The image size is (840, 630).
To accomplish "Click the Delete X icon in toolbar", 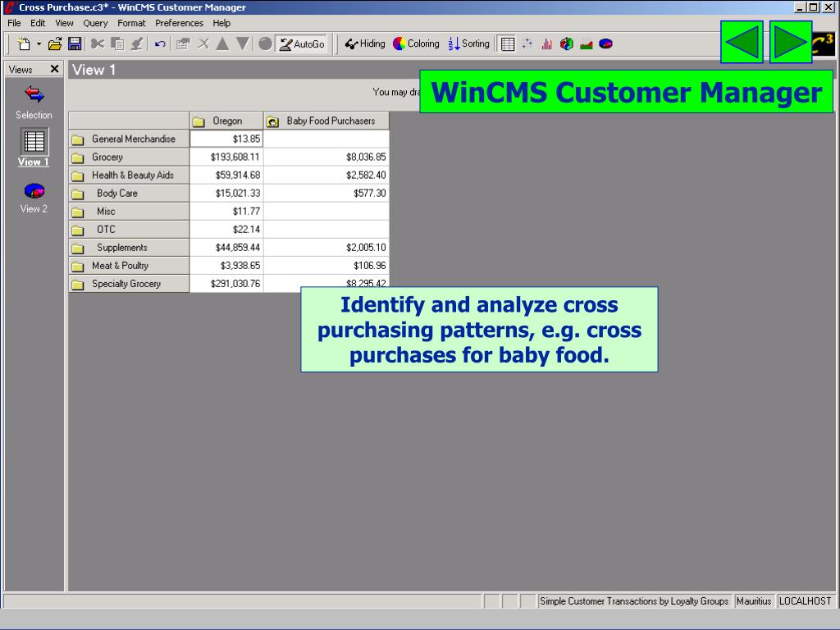I will pyautogui.click(x=203, y=44).
